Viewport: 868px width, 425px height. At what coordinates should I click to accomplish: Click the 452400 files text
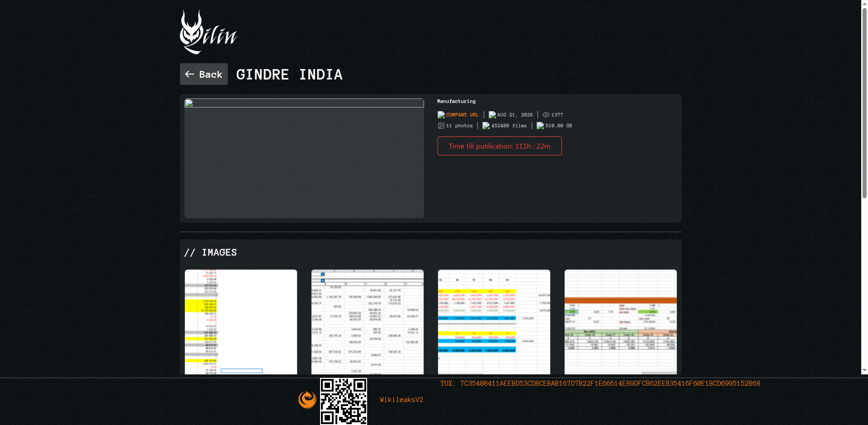tap(509, 126)
